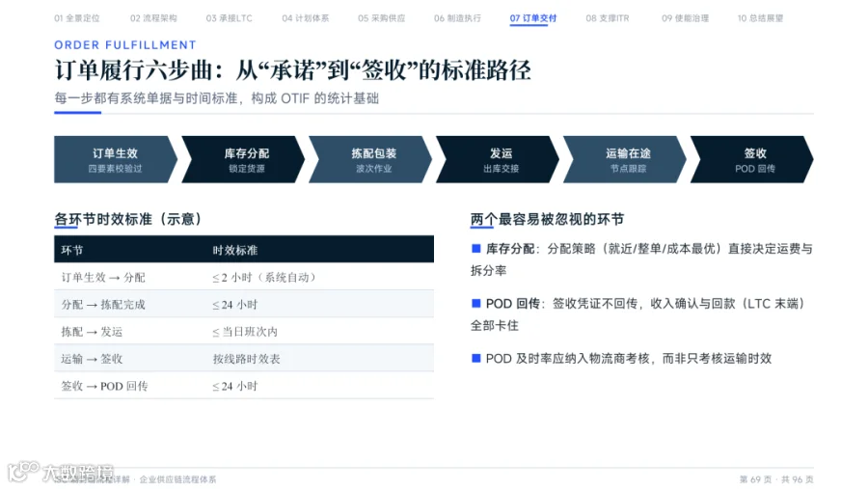Click the 时效标准 table column header
Image resolution: width=868 pixels, height=489 pixels.
tap(235, 251)
